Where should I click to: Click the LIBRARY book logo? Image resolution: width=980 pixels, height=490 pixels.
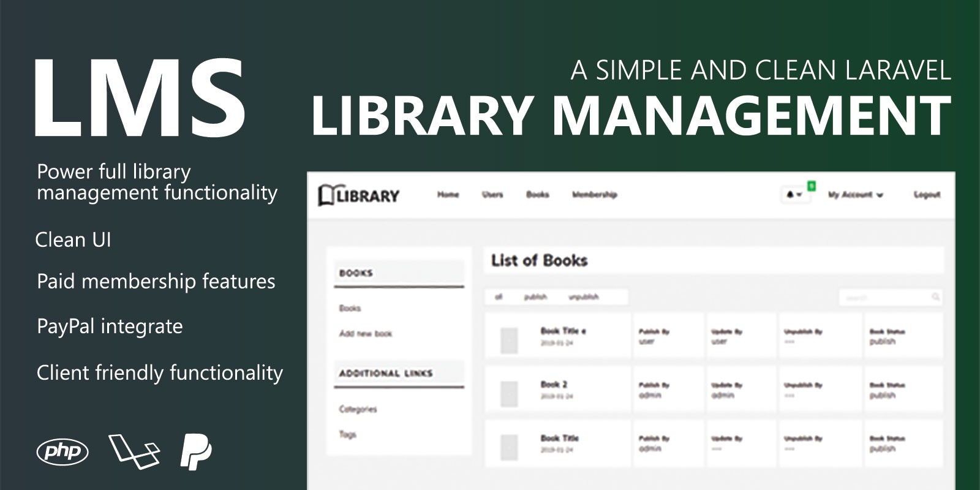pyautogui.click(x=359, y=195)
